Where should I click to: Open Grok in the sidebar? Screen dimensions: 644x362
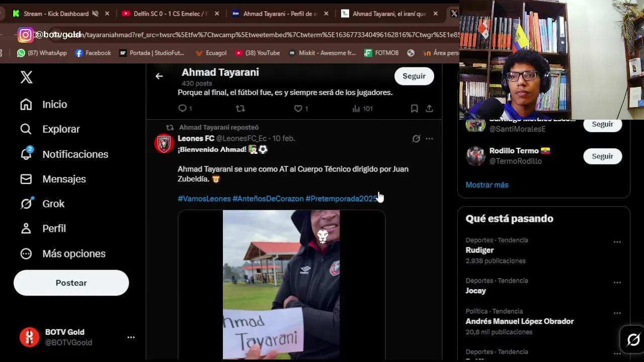[42, 204]
